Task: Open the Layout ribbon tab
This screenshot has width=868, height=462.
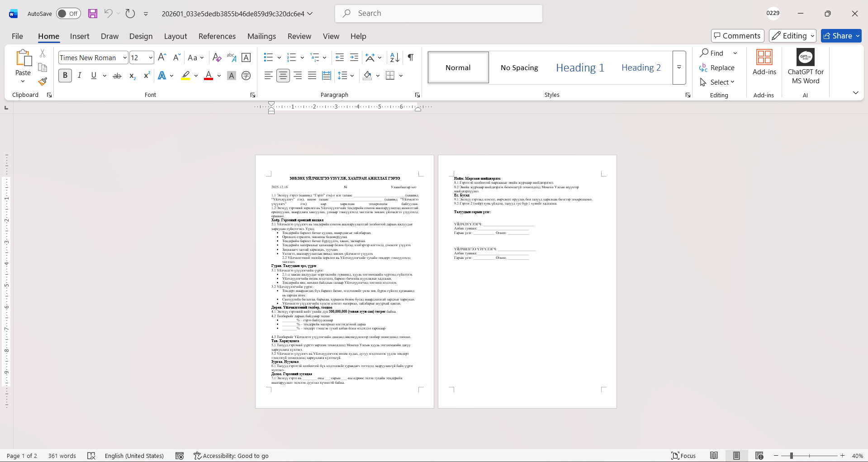Action: point(175,36)
